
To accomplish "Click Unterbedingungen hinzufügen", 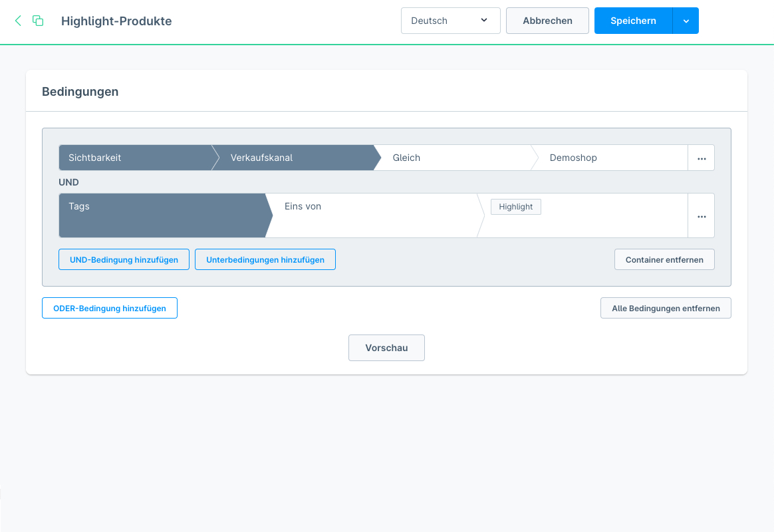I will click(265, 259).
